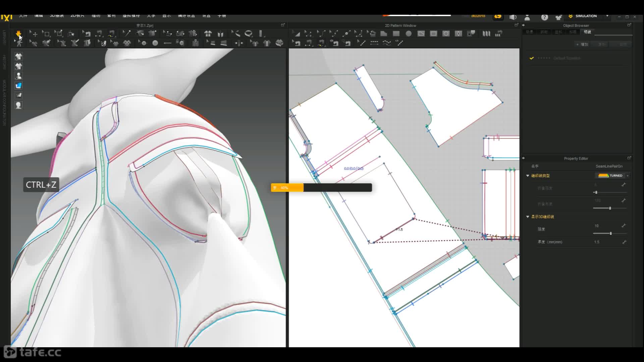Image resolution: width=644 pixels, height=362 pixels.
Task: Open the Help question mark icon
Action: [544, 17]
